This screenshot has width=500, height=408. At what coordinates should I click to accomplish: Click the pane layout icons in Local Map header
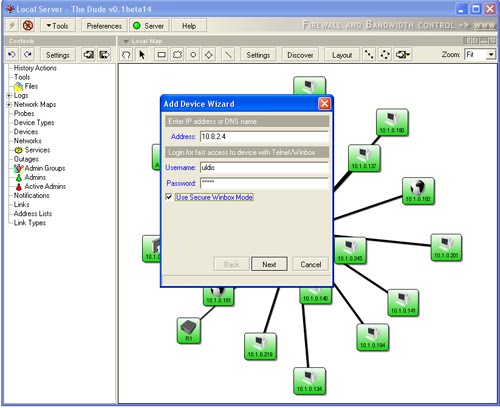[x=480, y=41]
